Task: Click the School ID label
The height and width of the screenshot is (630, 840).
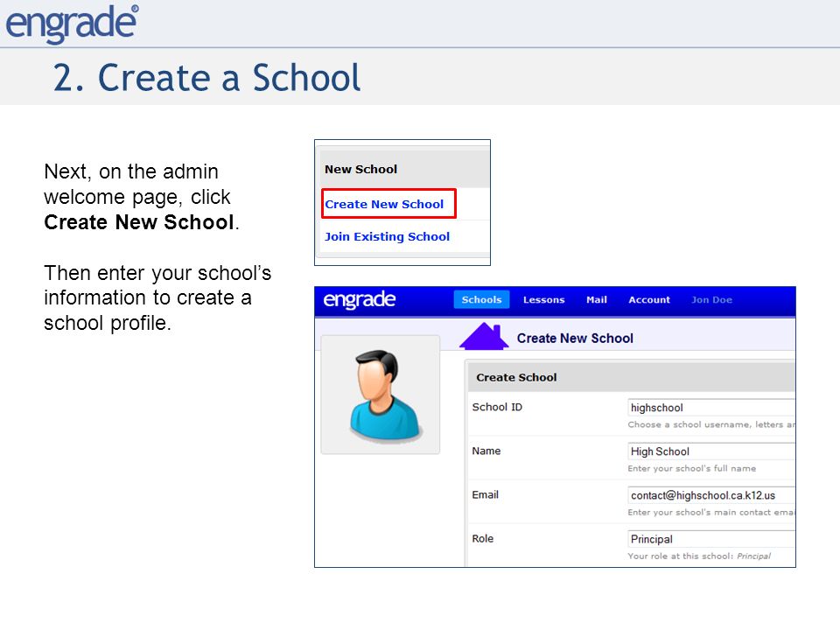Action: pyautogui.click(x=497, y=407)
